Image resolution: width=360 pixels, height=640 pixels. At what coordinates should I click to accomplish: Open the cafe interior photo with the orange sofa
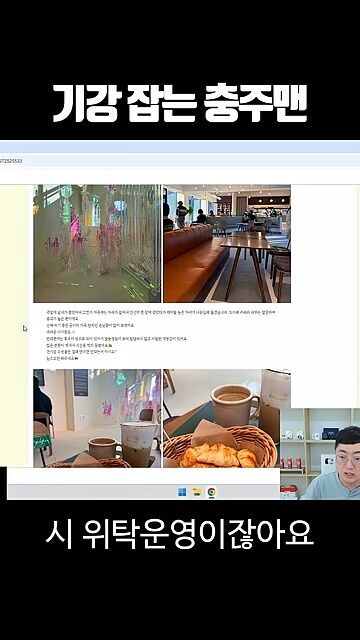coord(227,244)
